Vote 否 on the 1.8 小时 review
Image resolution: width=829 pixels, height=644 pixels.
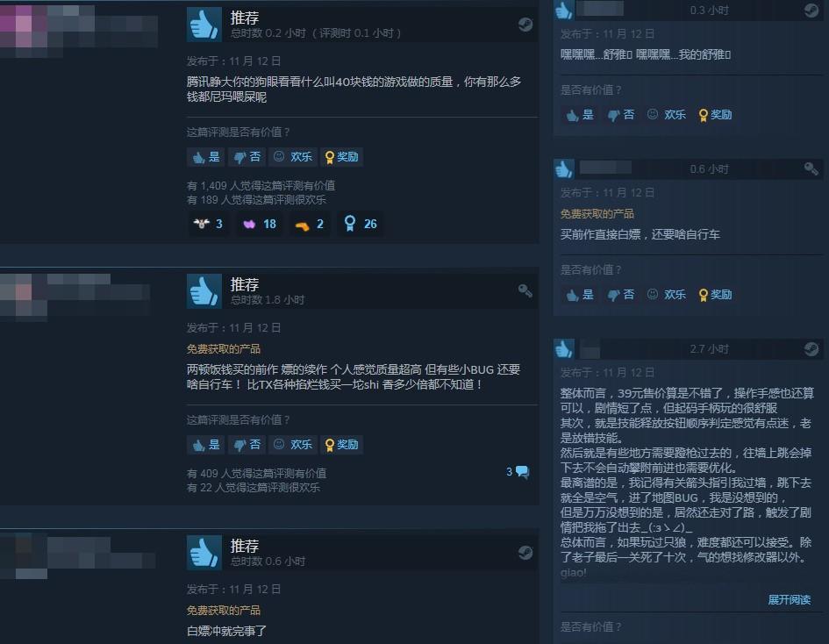247,445
